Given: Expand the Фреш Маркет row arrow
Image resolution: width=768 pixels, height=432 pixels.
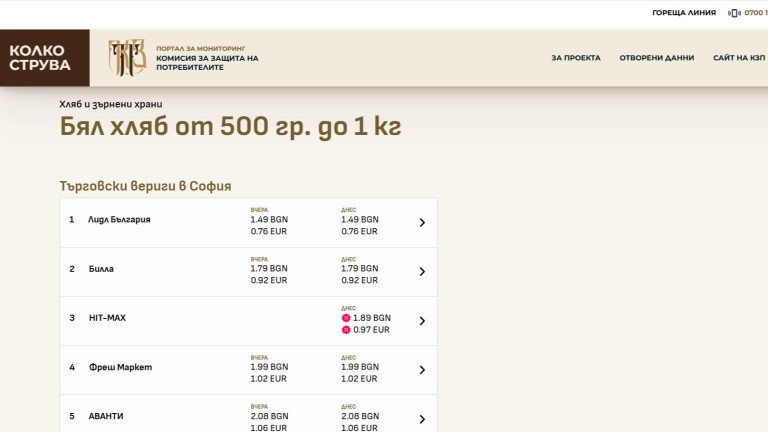Looking at the screenshot, I should tap(421, 370).
